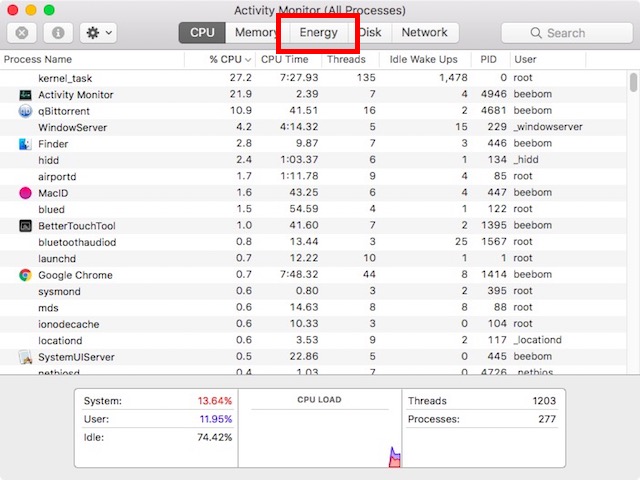Select the WindowServer process row
The width and height of the screenshot is (640, 480).
tap(313, 127)
